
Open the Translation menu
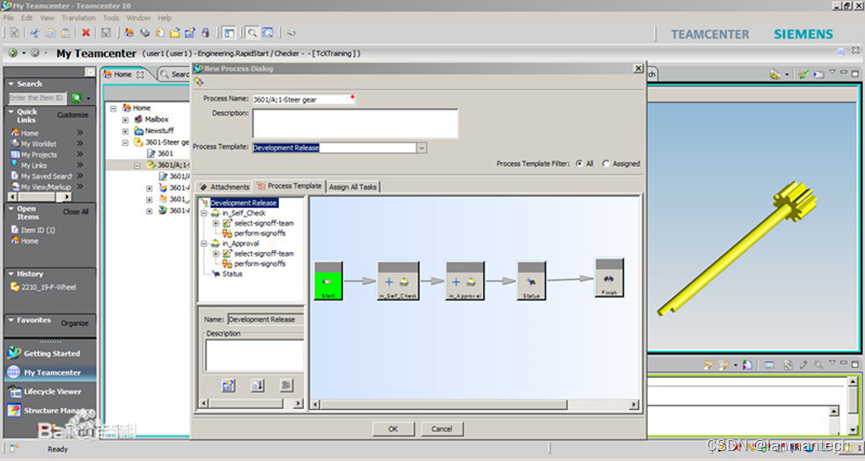point(78,18)
